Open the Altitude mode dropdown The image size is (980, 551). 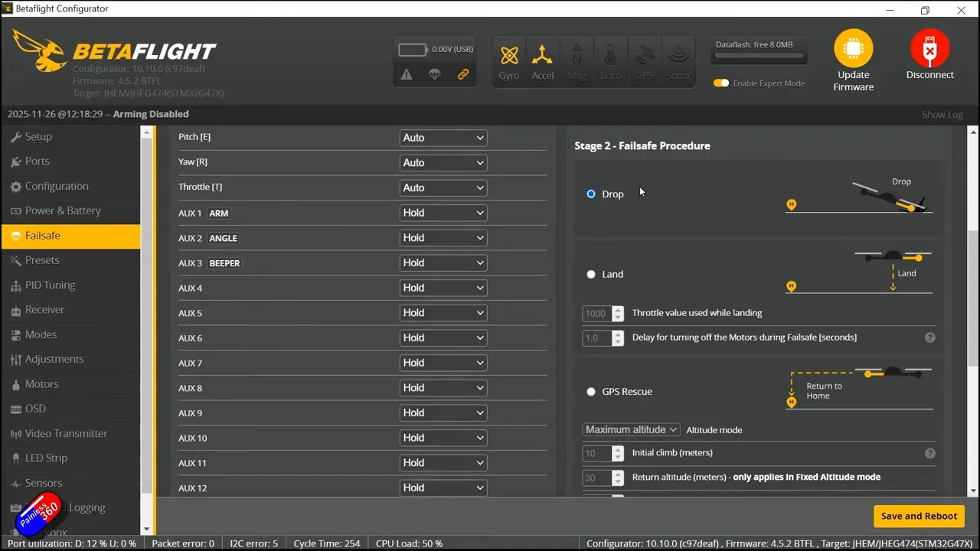coord(630,429)
